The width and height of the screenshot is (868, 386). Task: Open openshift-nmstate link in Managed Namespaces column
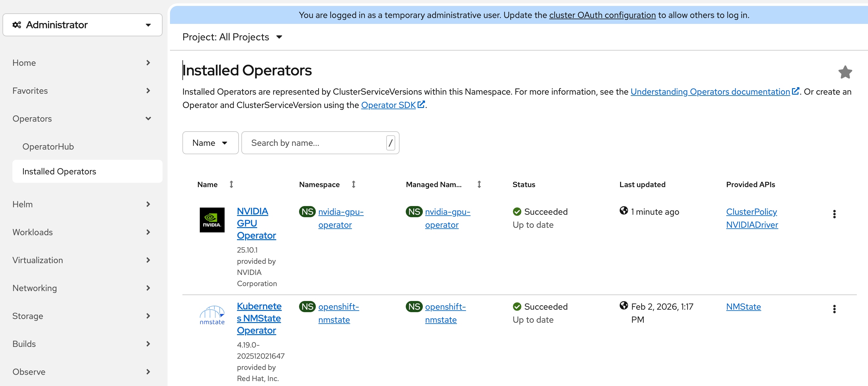pos(445,313)
